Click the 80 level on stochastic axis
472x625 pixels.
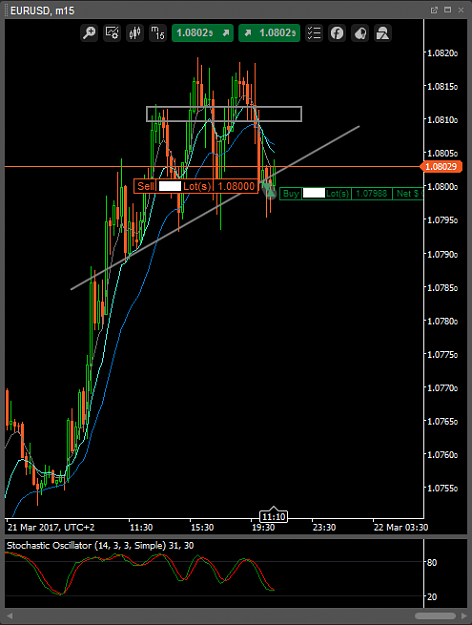[432, 562]
